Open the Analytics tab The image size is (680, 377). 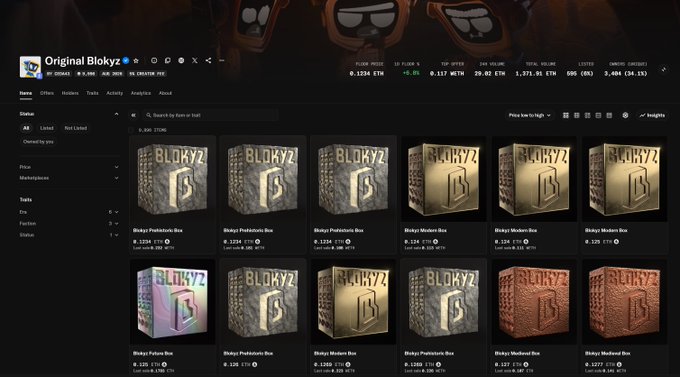pyautogui.click(x=141, y=93)
